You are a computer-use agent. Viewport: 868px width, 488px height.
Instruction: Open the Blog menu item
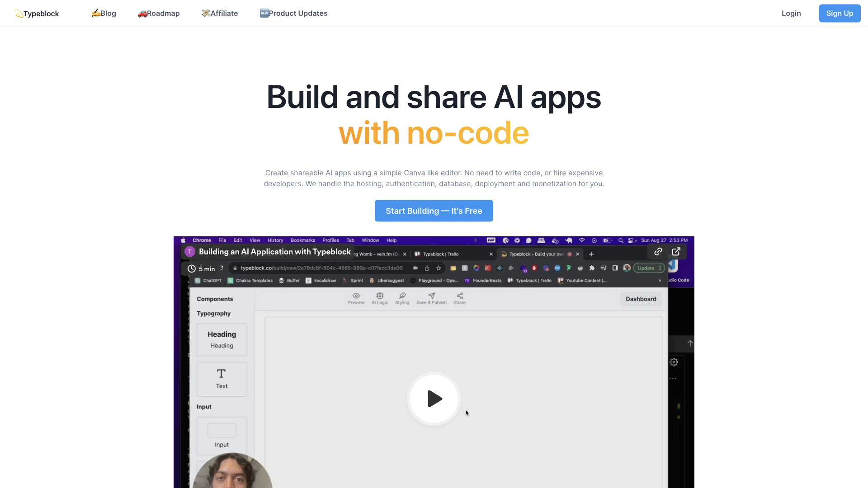click(103, 13)
